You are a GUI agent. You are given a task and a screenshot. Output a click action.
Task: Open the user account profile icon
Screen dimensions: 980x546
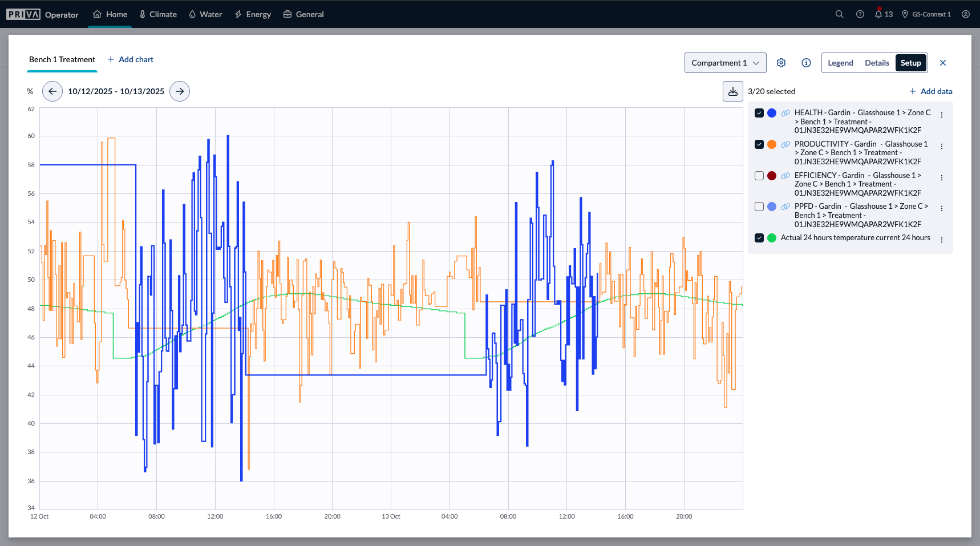[965, 14]
